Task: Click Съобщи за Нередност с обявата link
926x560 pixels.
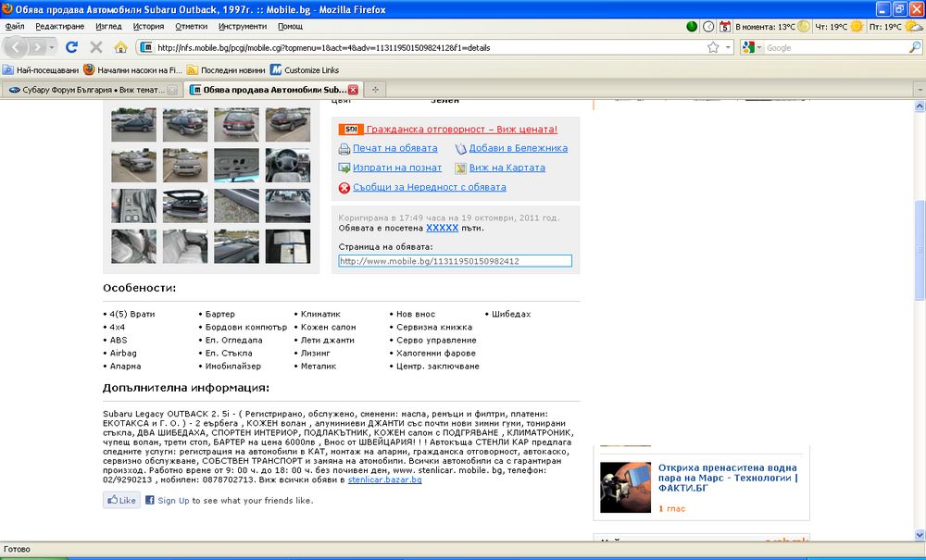Action: (x=430, y=187)
